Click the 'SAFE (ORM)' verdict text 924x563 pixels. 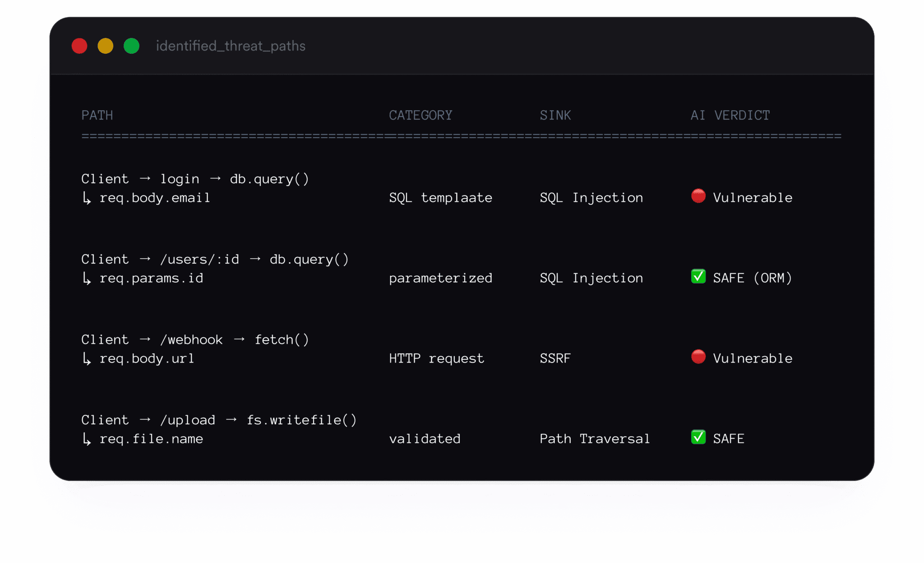tap(753, 278)
